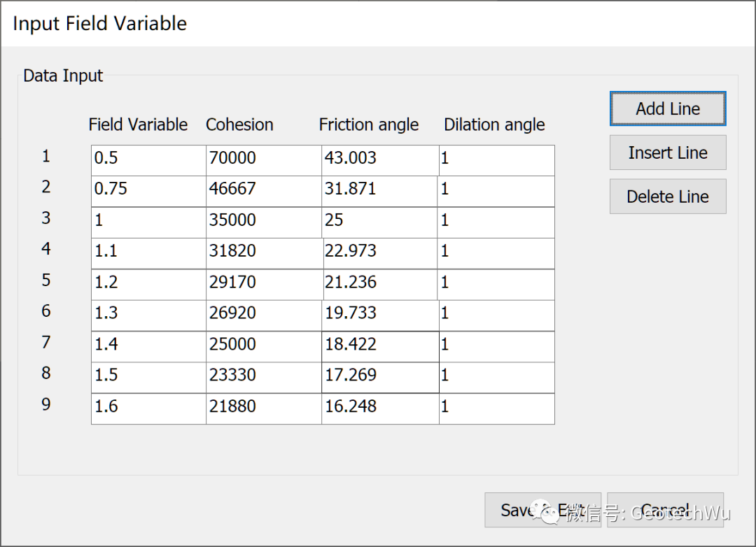Click Dilation angle cell in row 2
This screenshot has width=756, height=547.
(496, 192)
